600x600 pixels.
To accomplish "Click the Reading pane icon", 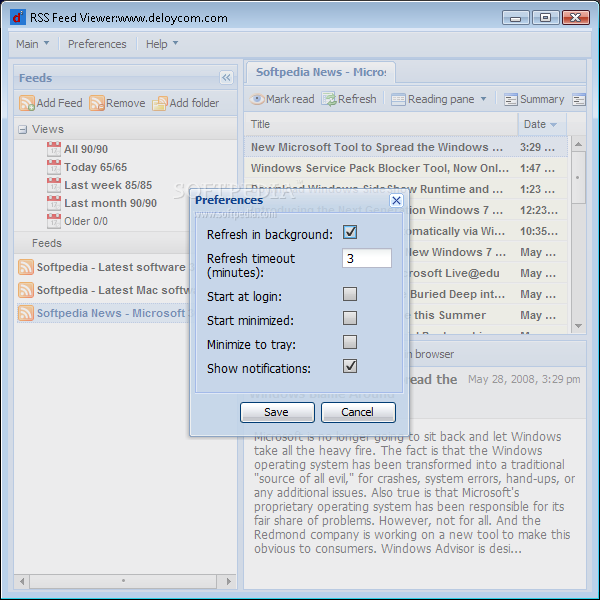I will (x=398, y=99).
